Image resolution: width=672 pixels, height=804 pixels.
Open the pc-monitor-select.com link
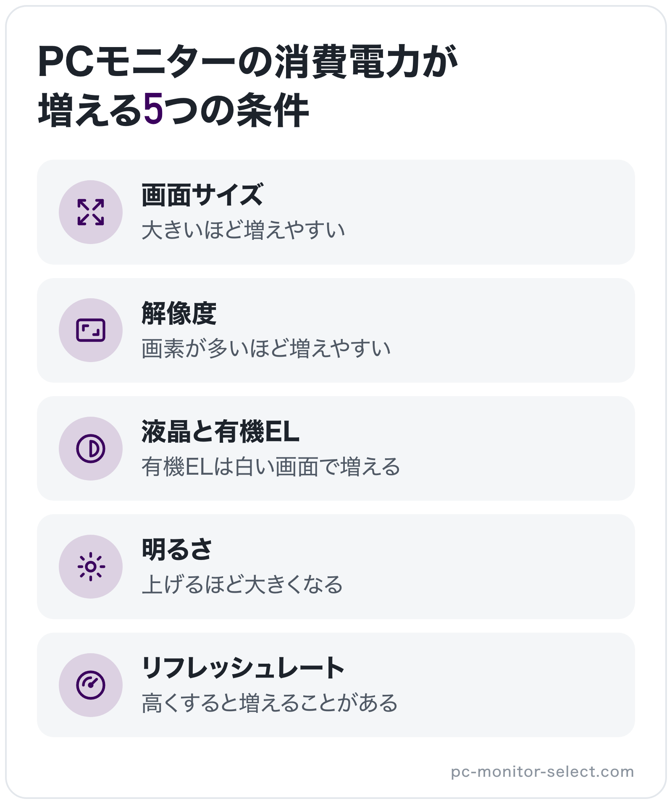click(x=542, y=772)
